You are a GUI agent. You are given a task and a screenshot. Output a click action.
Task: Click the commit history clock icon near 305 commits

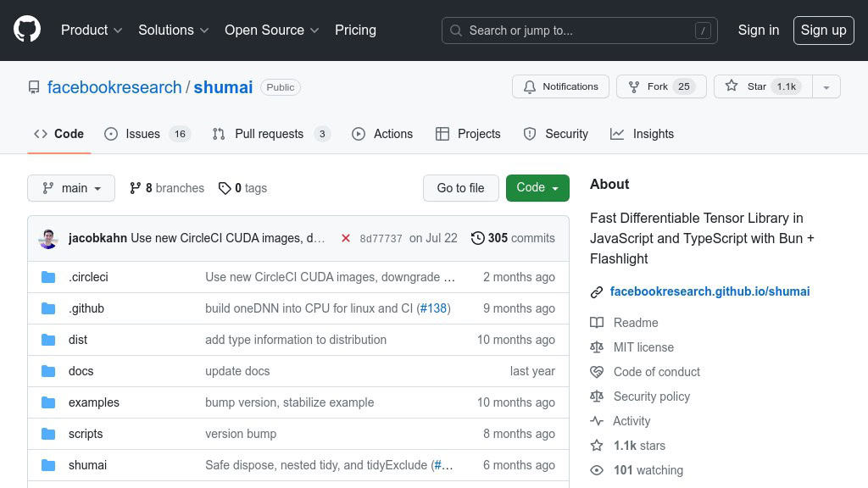point(477,238)
